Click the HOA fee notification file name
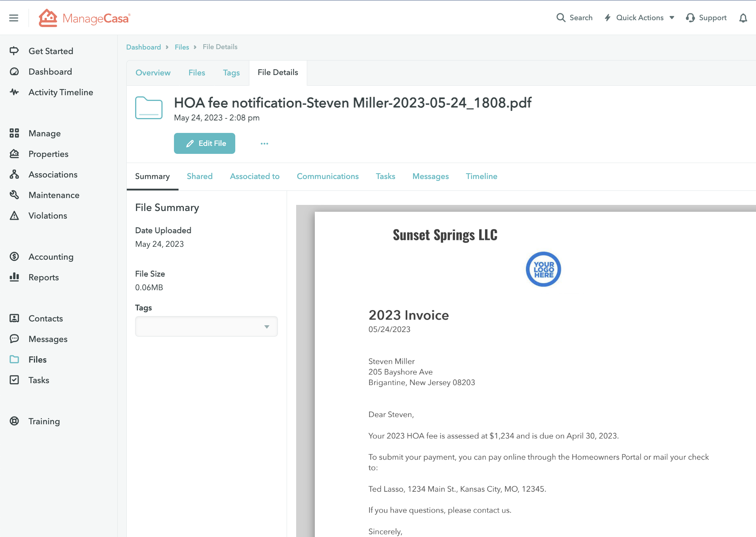Viewport: 756px width, 537px height. [352, 103]
